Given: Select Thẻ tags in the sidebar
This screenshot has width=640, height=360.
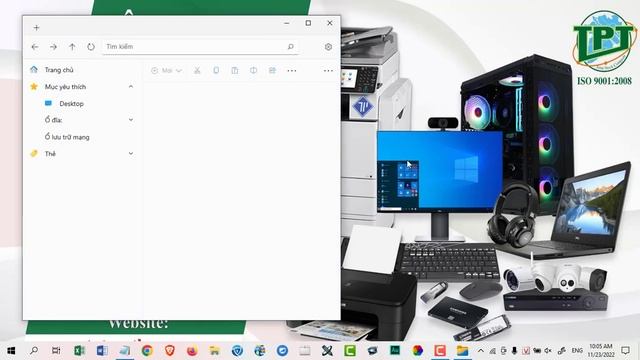Looking at the screenshot, I should pos(50,154).
